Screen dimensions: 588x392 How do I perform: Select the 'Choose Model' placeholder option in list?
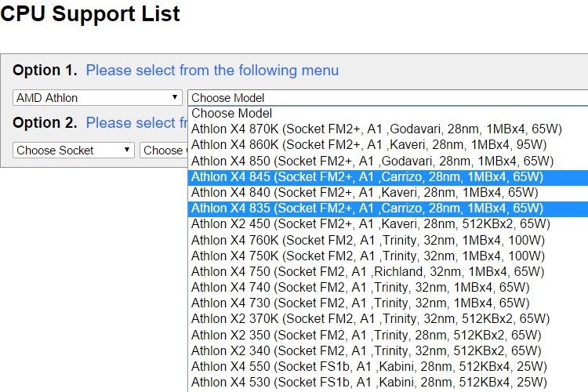(x=388, y=113)
